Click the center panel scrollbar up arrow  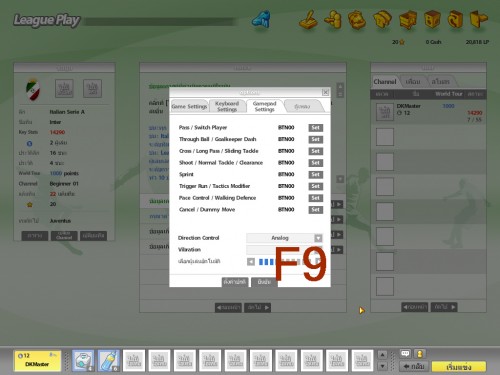(340, 86)
